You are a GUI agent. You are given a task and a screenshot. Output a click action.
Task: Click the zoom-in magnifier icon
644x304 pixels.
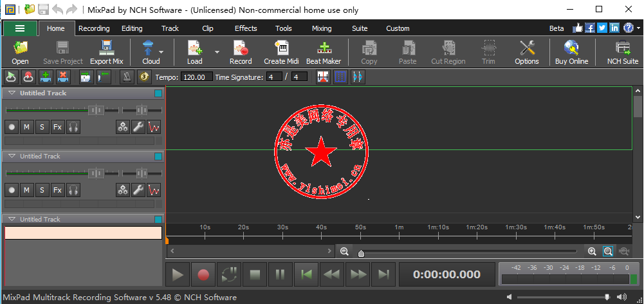coord(592,251)
